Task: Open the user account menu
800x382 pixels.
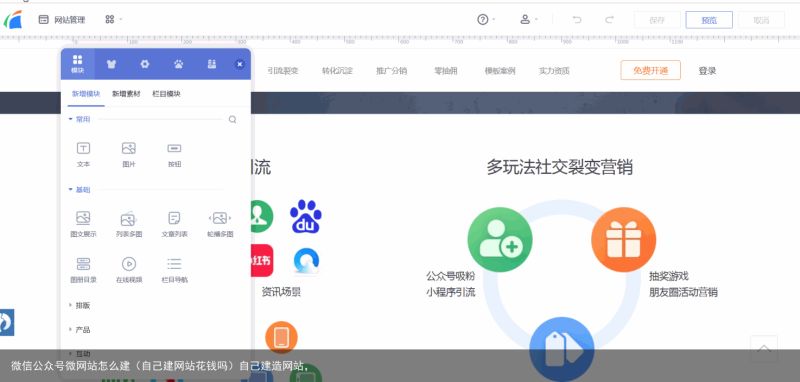Action: click(525, 20)
